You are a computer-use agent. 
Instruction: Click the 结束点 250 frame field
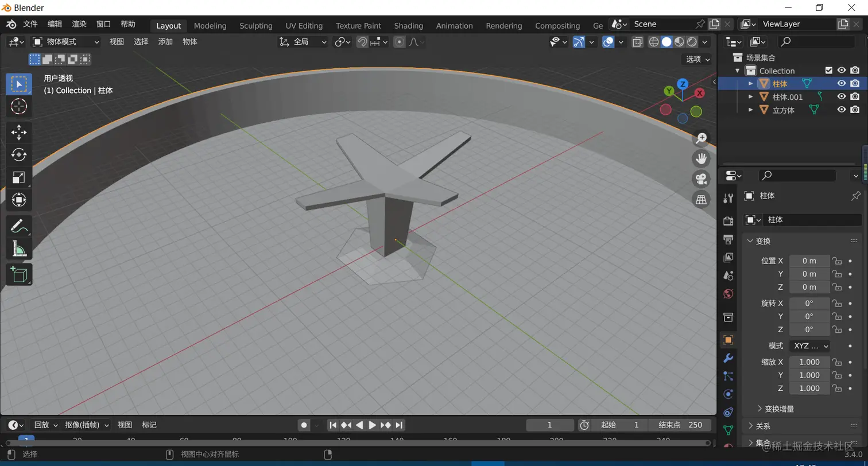pos(680,425)
